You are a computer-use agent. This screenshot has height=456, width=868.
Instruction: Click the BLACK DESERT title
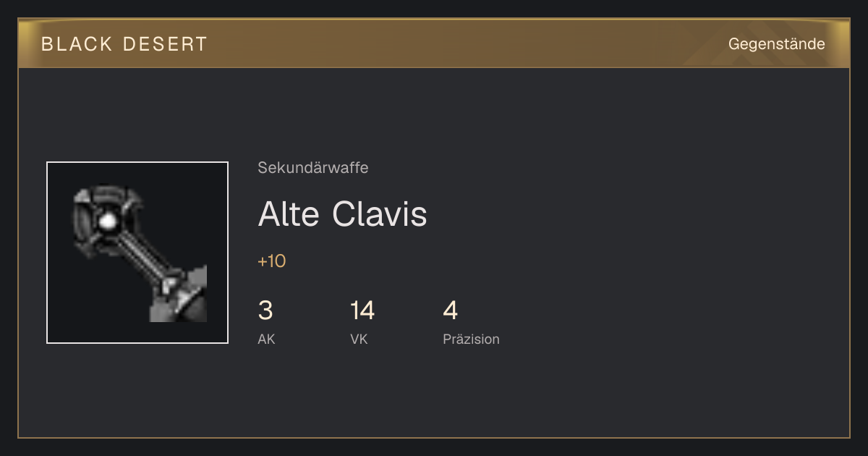[124, 44]
